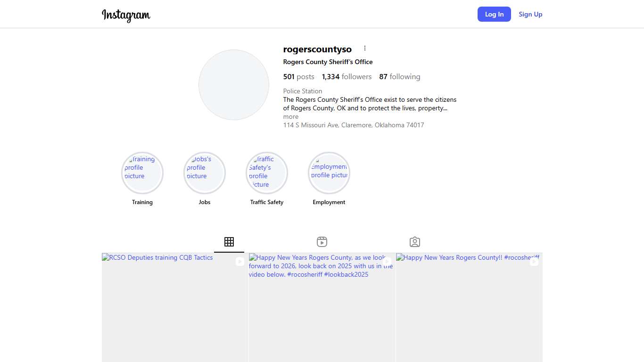Screen dimensions: 644x362
Task: Switch to the Reels tab
Action: (x=322, y=242)
